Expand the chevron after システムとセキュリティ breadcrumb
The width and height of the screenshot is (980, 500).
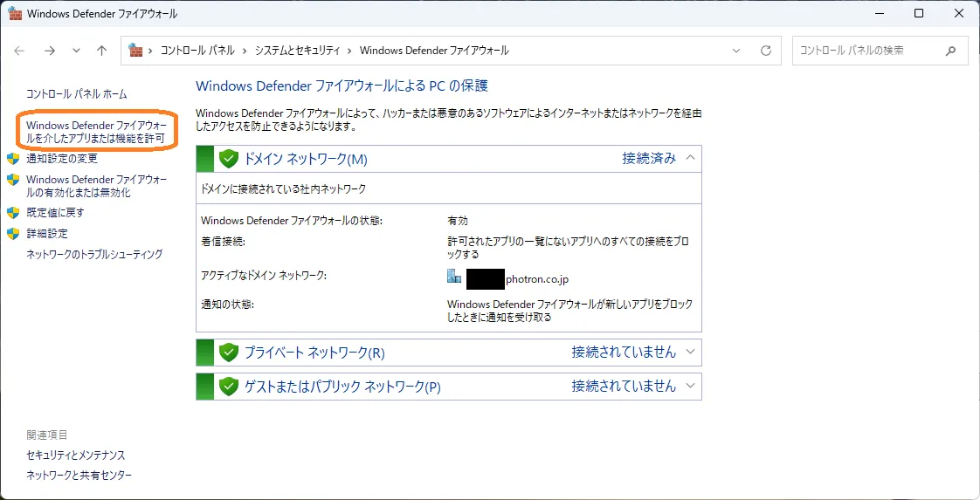[350, 51]
